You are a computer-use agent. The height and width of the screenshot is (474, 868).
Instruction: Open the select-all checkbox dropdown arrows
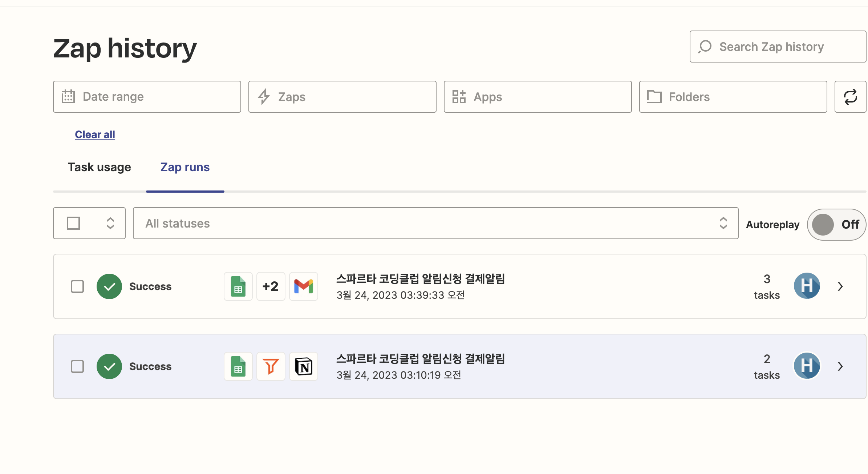coord(110,223)
